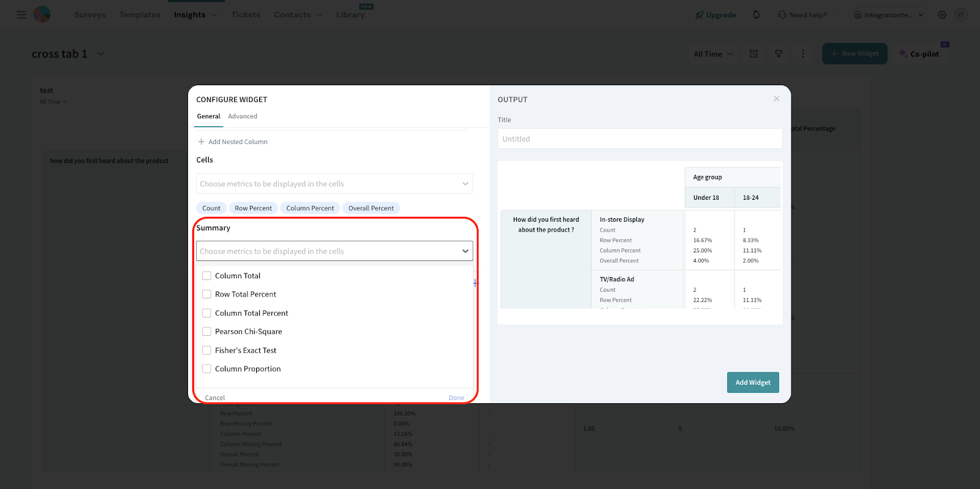This screenshot has height=489, width=980.
Task: Tick the Fisher's Exact Test checkbox
Action: [207, 351]
